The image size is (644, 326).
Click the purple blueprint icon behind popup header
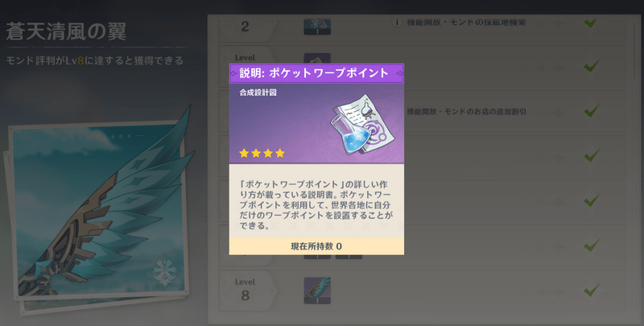[317, 58]
